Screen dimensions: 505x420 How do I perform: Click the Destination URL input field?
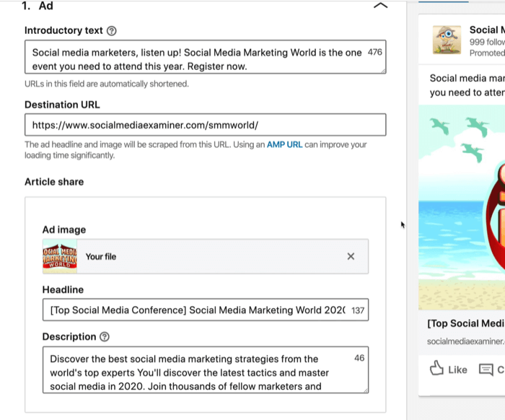click(x=205, y=125)
